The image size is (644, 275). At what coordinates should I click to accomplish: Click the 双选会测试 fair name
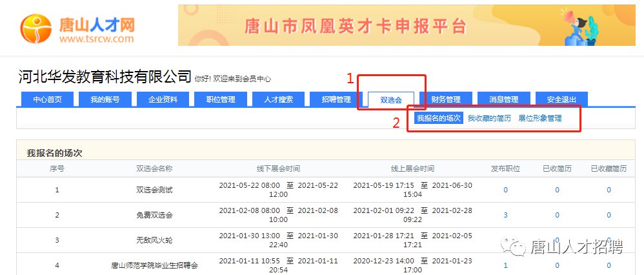[x=154, y=190]
